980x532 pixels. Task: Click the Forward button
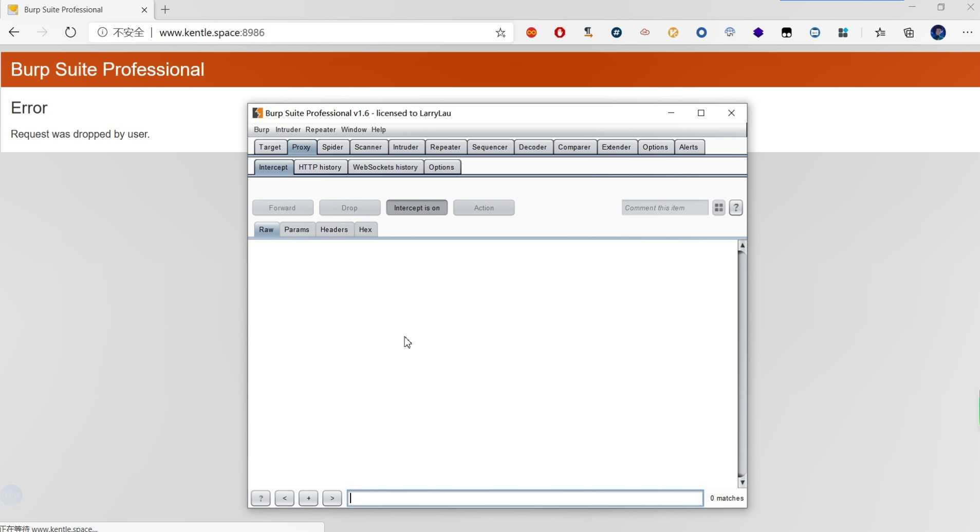point(283,208)
